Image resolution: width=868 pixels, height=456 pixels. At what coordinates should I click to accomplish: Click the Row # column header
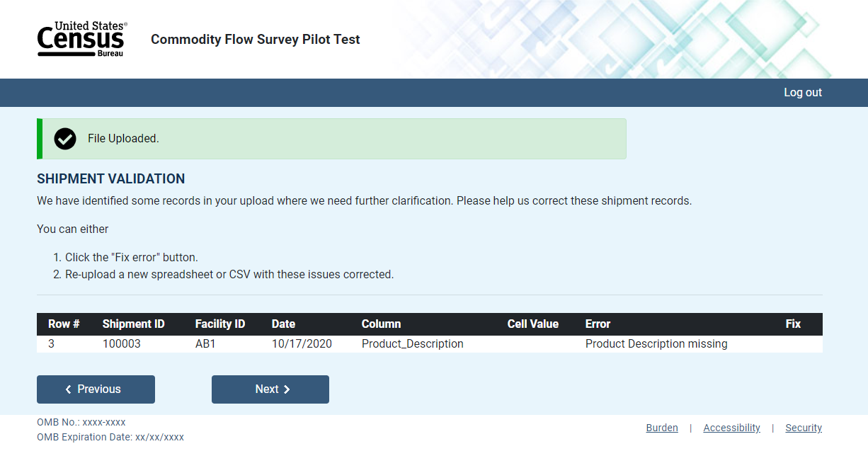pyautogui.click(x=64, y=324)
